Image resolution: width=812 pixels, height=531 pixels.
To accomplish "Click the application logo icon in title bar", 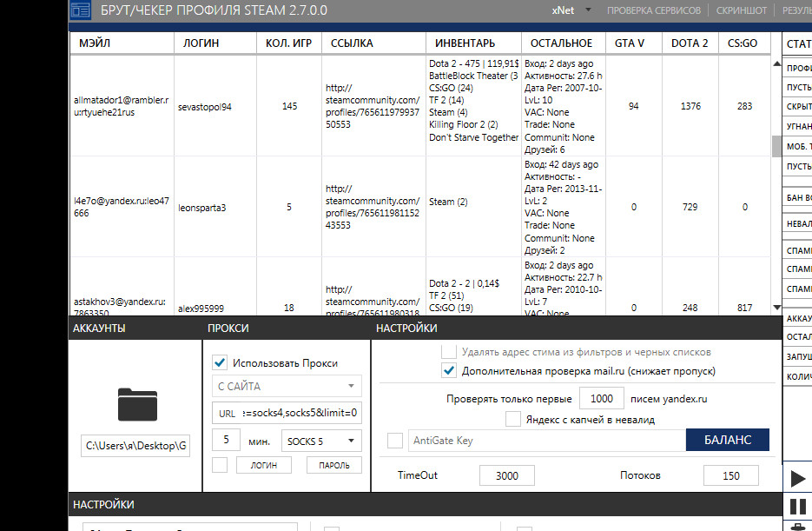I will coord(80,10).
